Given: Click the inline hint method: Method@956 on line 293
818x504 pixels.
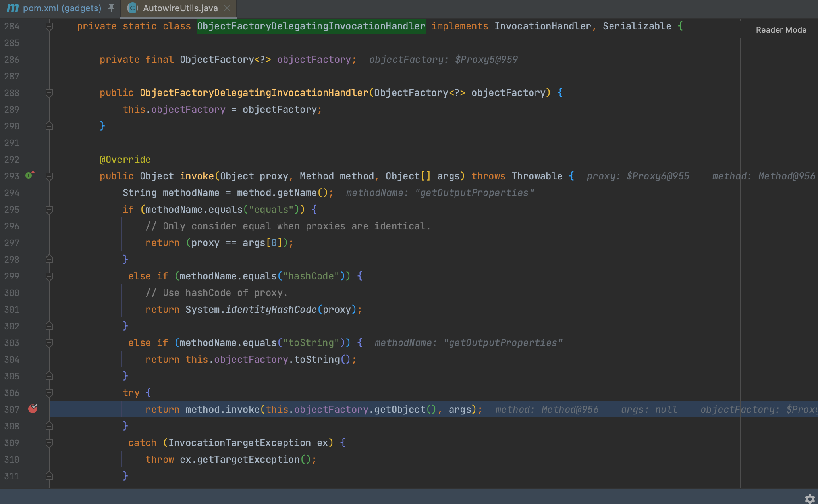Looking at the screenshot, I should click(764, 176).
